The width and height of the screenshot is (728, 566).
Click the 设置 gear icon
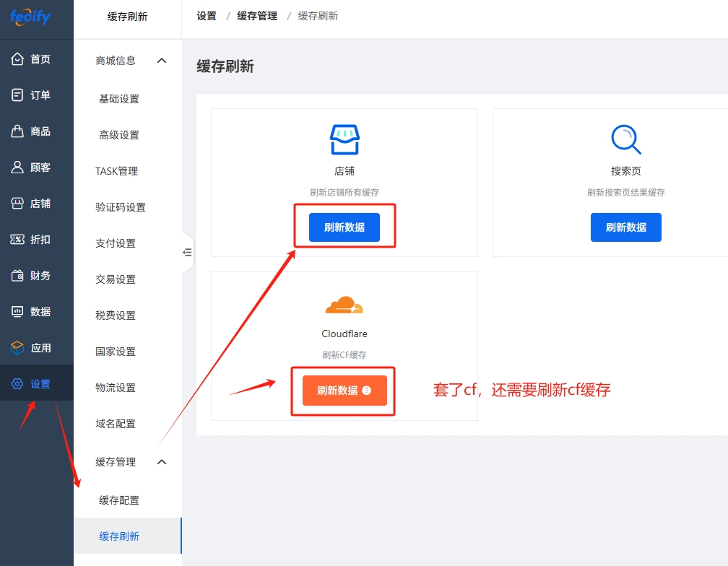tap(17, 384)
